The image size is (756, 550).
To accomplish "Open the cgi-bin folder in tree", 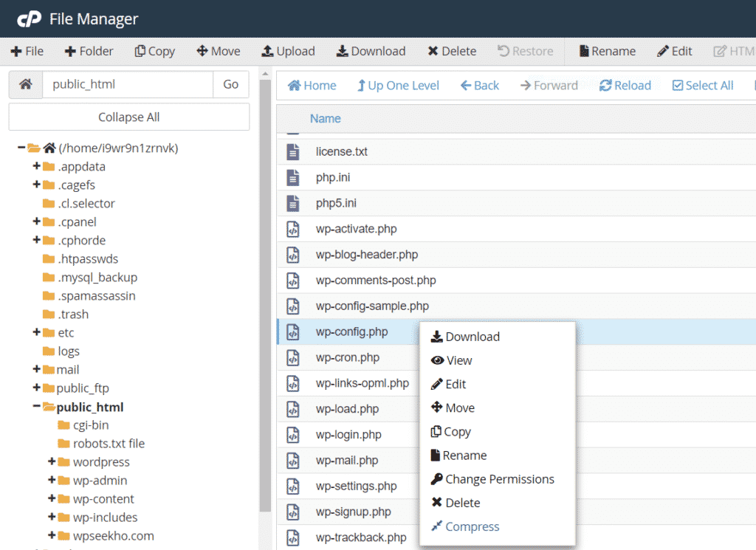I will [83, 425].
